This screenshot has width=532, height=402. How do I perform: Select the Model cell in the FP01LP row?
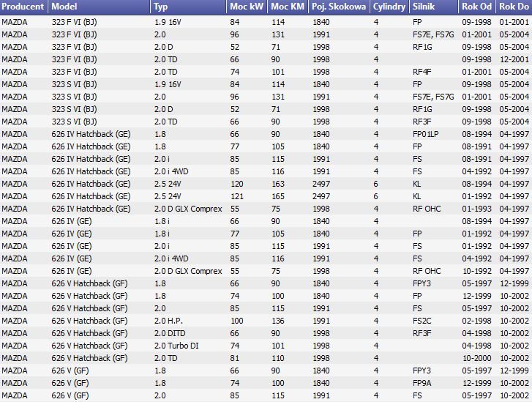click(91, 134)
